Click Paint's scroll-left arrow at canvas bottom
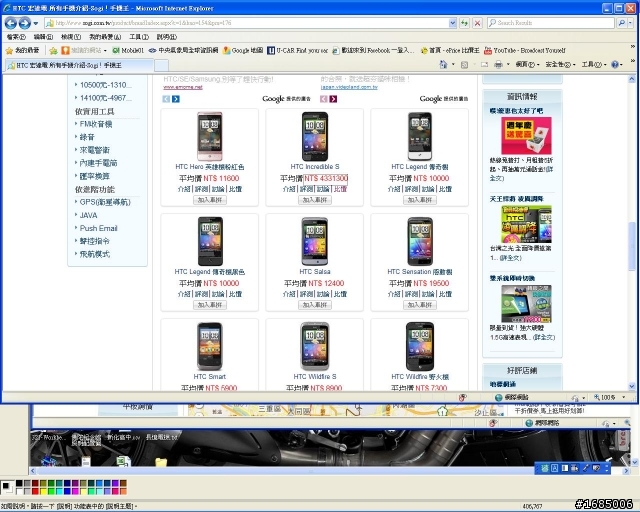Viewport: 640px width, 512px height. [x=33, y=471]
